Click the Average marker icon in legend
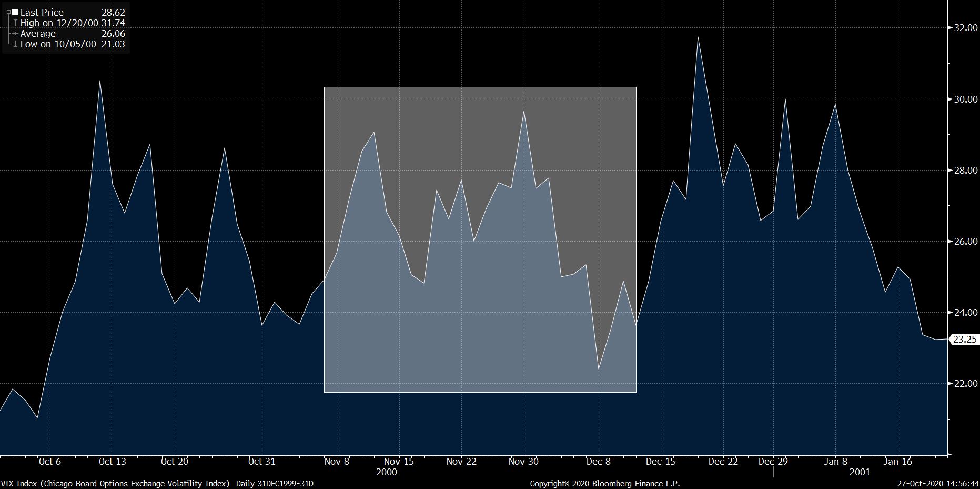The image size is (980, 489). (15, 34)
